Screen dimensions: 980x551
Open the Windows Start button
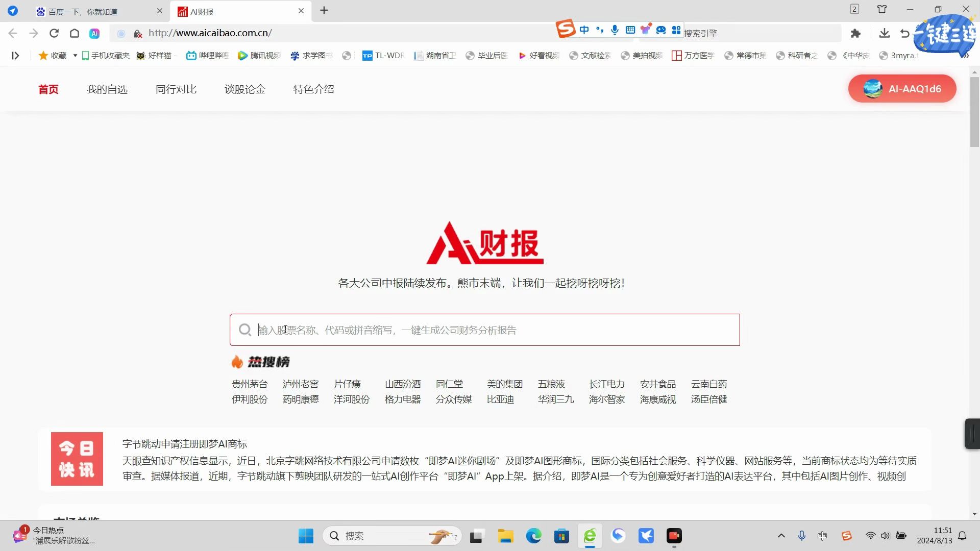(x=306, y=536)
